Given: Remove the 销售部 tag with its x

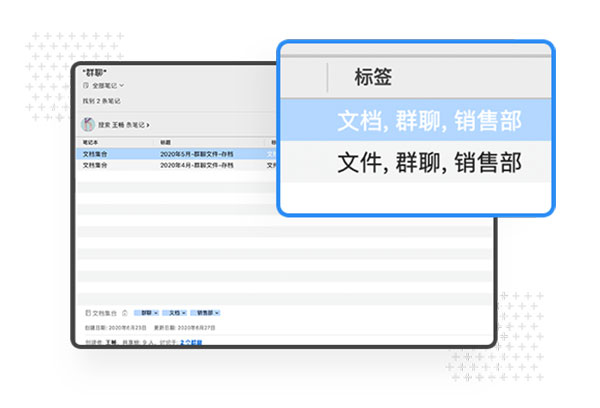Looking at the screenshot, I should (216, 313).
